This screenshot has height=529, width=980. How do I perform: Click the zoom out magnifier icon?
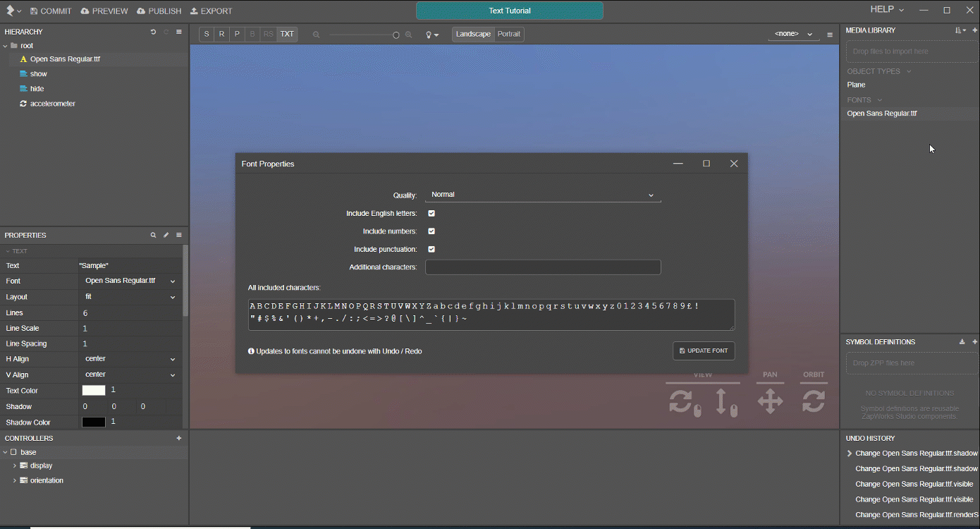pos(316,35)
